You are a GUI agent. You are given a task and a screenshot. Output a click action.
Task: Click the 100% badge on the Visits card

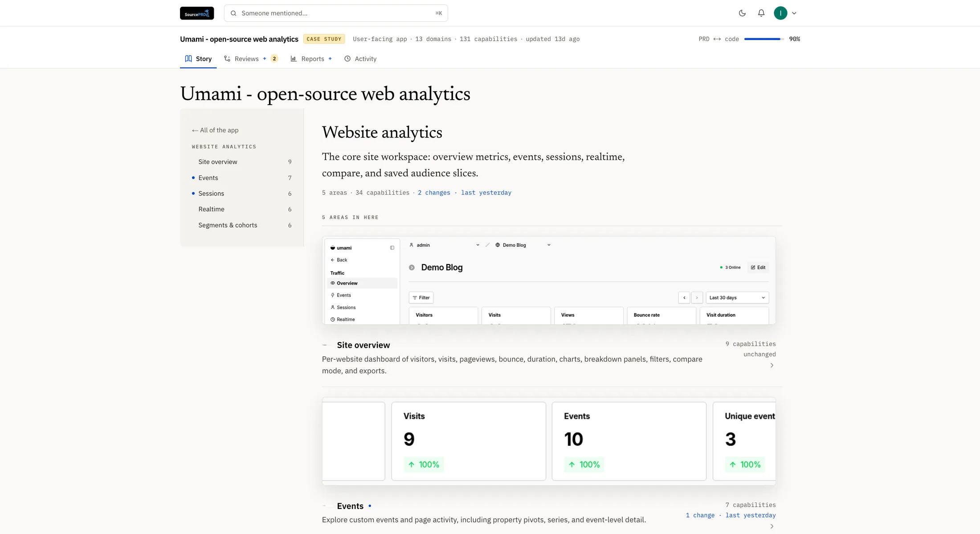[424, 465]
